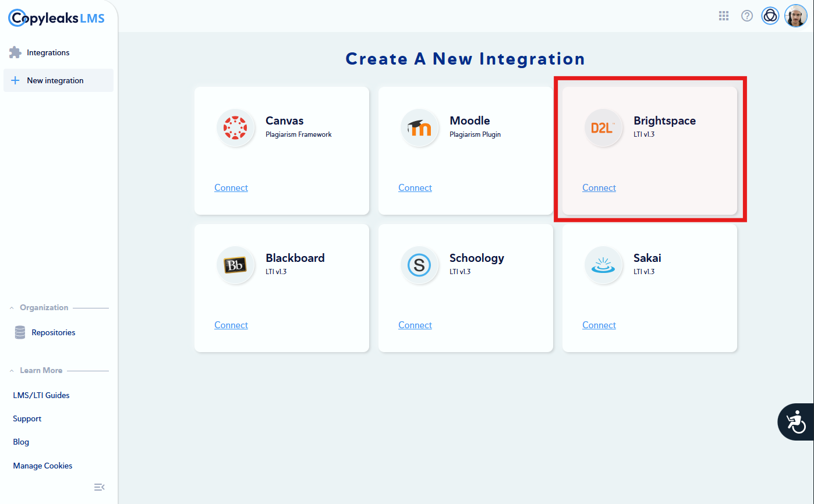Connect the Moodle integration

tap(415, 187)
